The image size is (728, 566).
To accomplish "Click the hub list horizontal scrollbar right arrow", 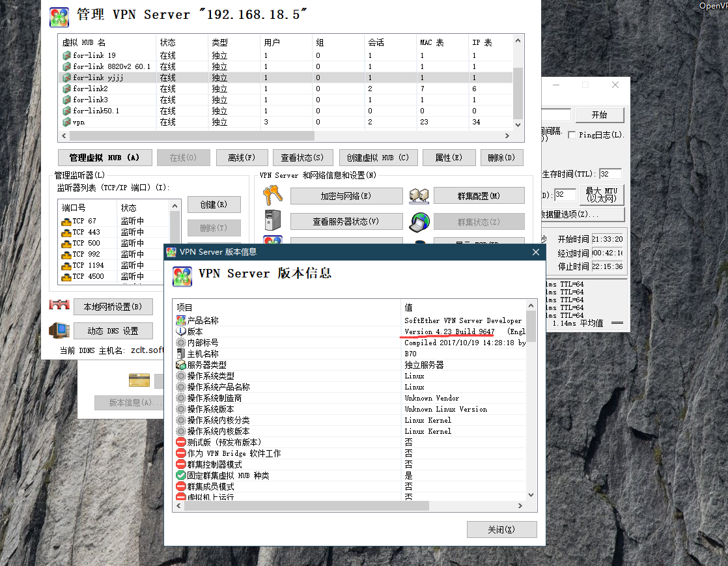I will point(507,136).
